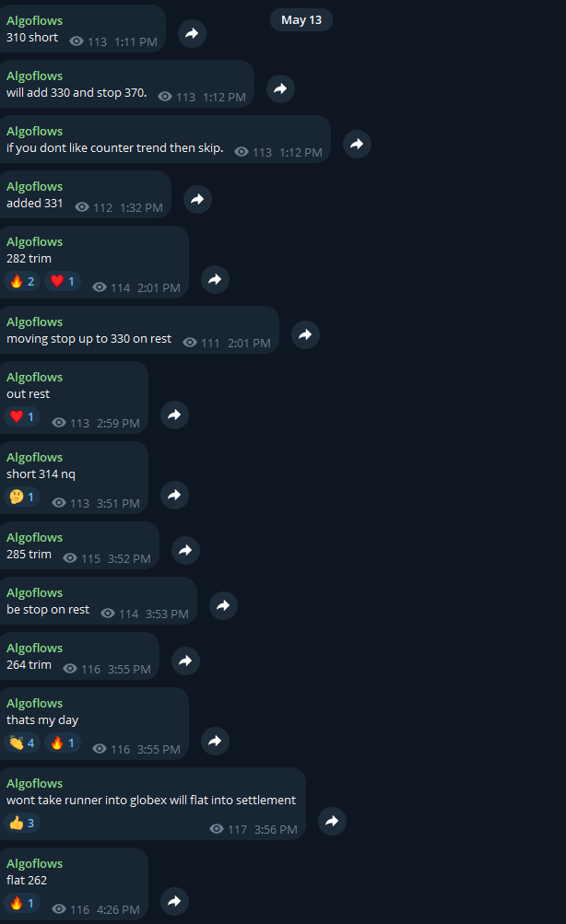The height and width of the screenshot is (924, 566).
Task: Select the 'be stop on rest' message bubble
Action: 99,601
